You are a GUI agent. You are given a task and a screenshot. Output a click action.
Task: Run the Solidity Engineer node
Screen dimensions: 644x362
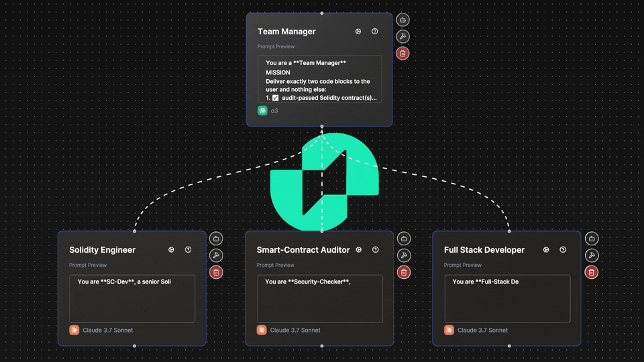(x=171, y=249)
